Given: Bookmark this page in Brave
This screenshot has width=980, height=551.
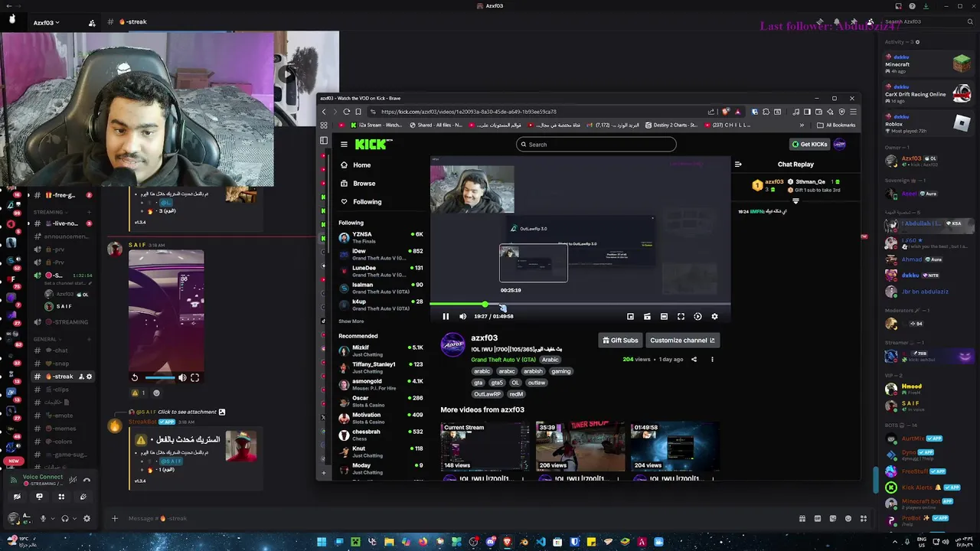Looking at the screenshot, I should pyautogui.click(x=358, y=112).
